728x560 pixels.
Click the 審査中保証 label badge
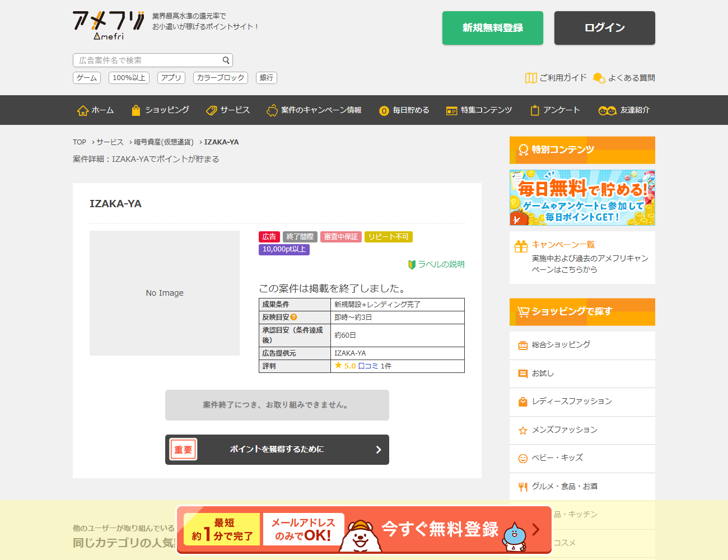tap(341, 237)
